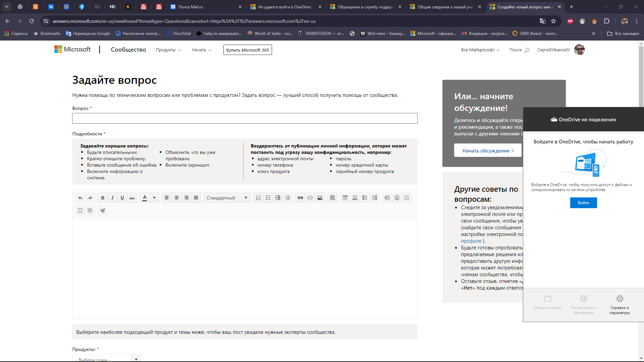Expand the Все Майкрософт menu
644x362 pixels.
click(x=480, y=50)
